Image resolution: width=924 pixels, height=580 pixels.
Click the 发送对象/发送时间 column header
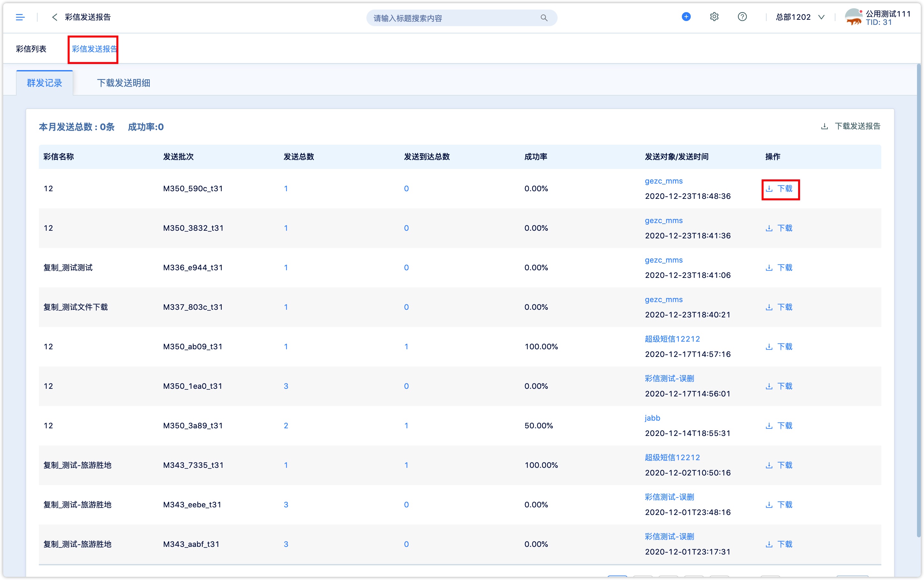pos(676,157)
